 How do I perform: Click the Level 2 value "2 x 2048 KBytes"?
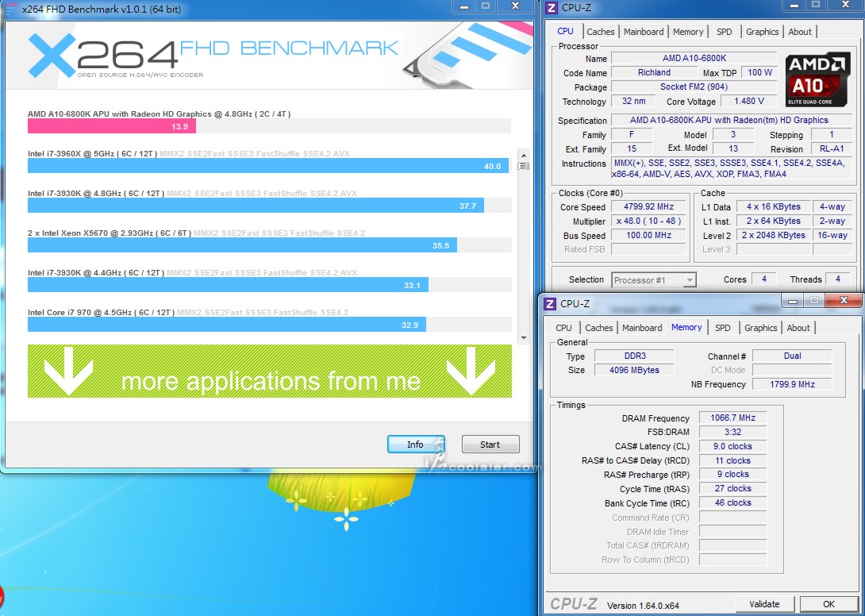point(774,236)
